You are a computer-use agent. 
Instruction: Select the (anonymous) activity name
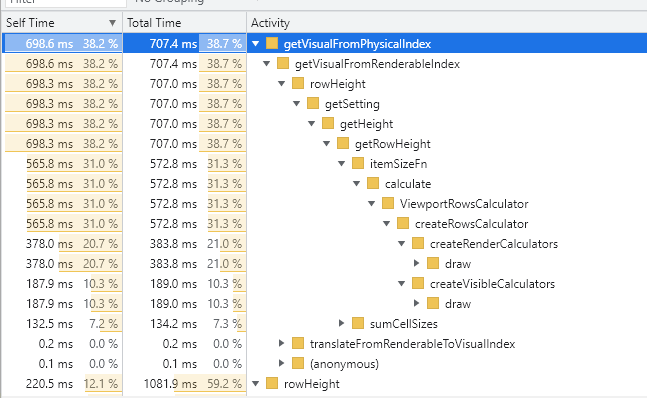tap(344, 364)
